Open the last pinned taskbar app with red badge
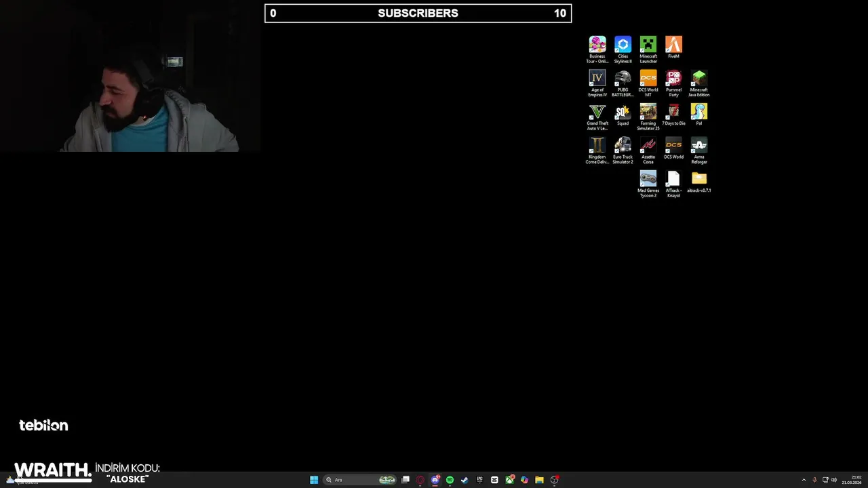 pos(554,480)
